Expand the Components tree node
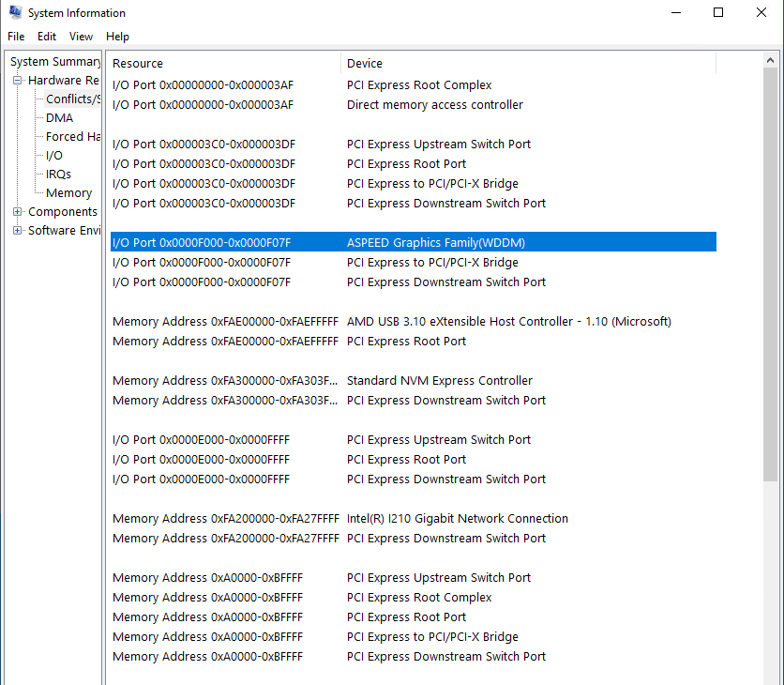The image size is (784, 685). (18, 212)
